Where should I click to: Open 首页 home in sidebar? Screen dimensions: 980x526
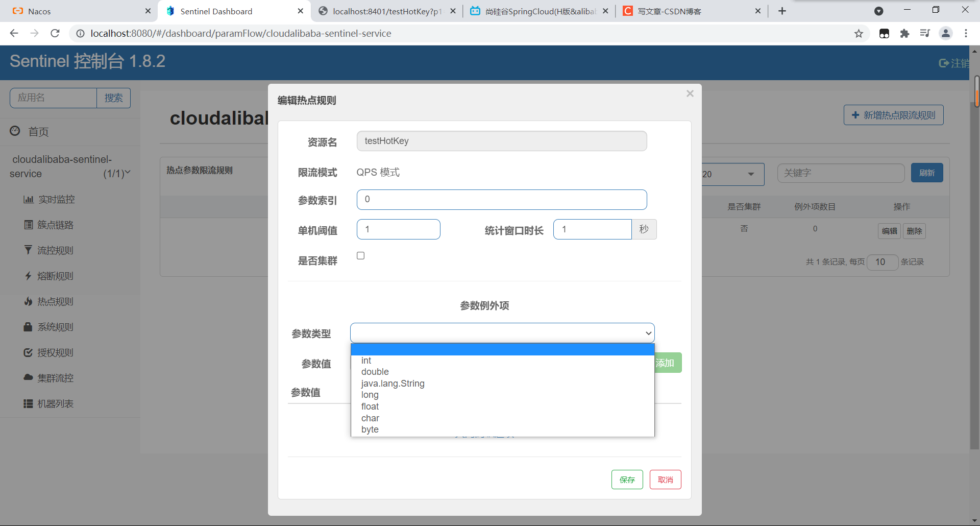coord(38,132)
